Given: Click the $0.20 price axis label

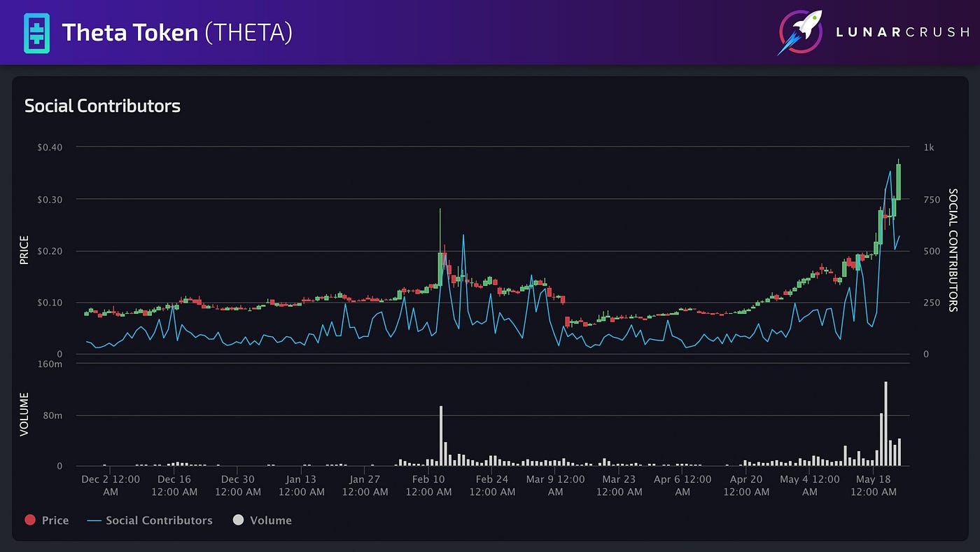Looking at the screenshot, I should pos(50,251).
